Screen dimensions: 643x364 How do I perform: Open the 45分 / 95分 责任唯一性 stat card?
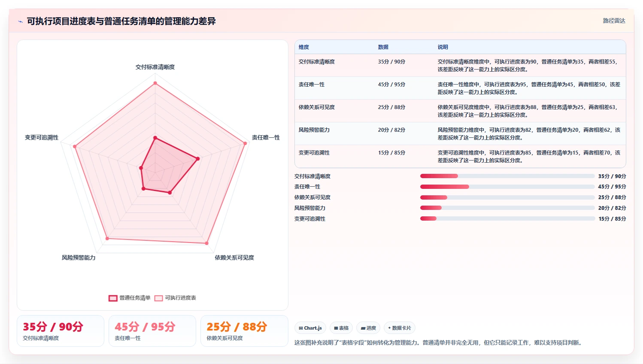click(152, 331)
